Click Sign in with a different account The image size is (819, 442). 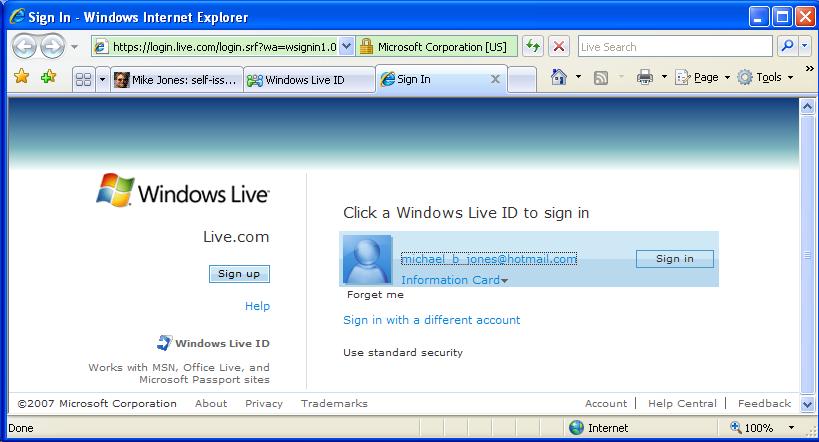[431, 320]
